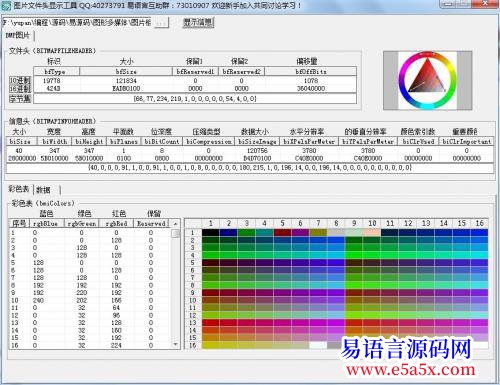Click the 字节集 row label
500x385 pixels.
(20, 99)
